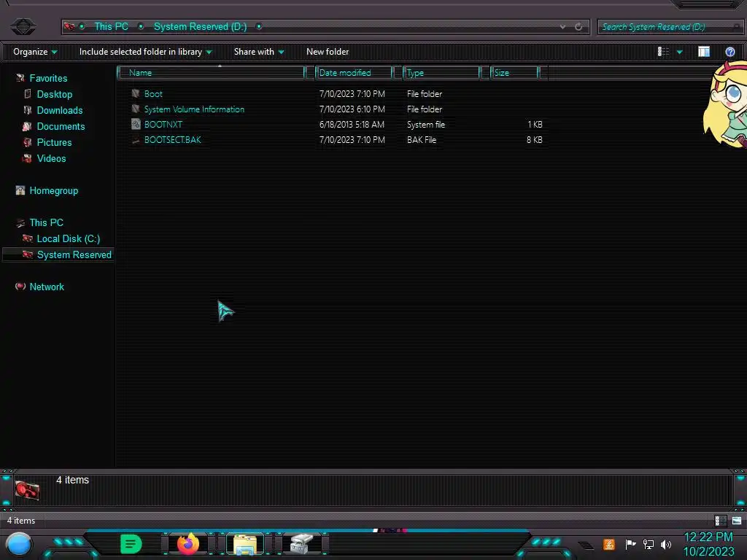
Task: Select the BOOTSECT.BAK file icon
Action: click(x=136, y=139)
